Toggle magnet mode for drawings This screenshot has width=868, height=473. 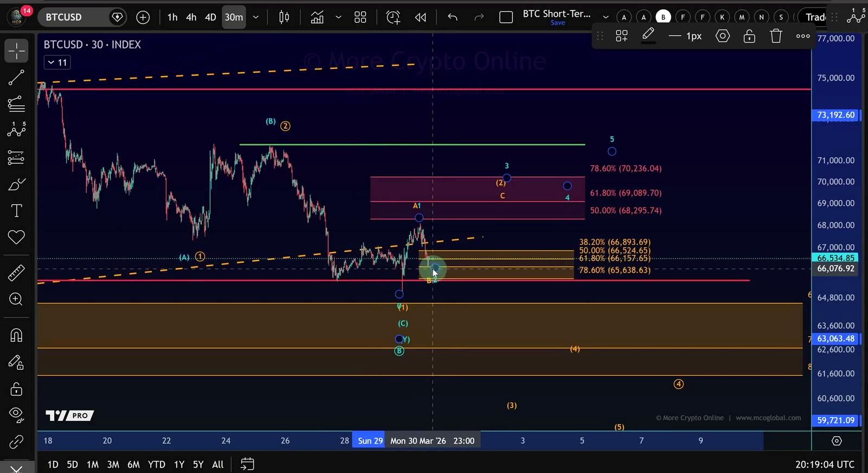click(x=16, y=335)
